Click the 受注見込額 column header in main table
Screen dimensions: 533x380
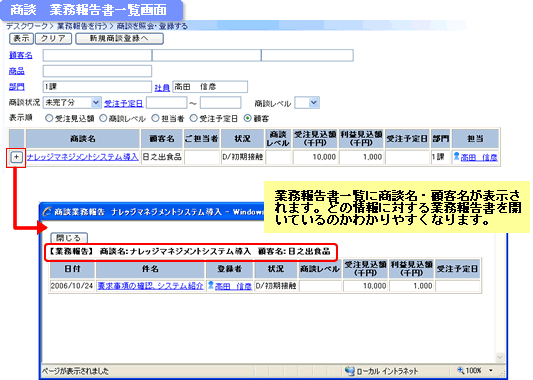click(x=315, y=139)
